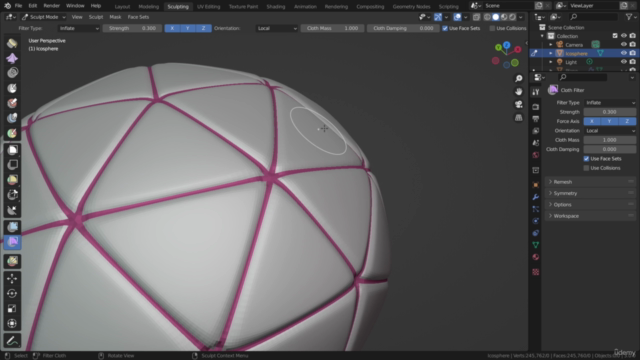Select the Cloth Filter tool in toolbar
The width and height of the screenshot is (640, 360).
(12, 242)
